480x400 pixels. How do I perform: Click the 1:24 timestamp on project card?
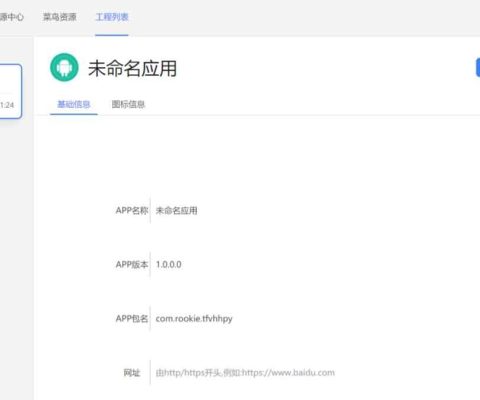(7, 105)
